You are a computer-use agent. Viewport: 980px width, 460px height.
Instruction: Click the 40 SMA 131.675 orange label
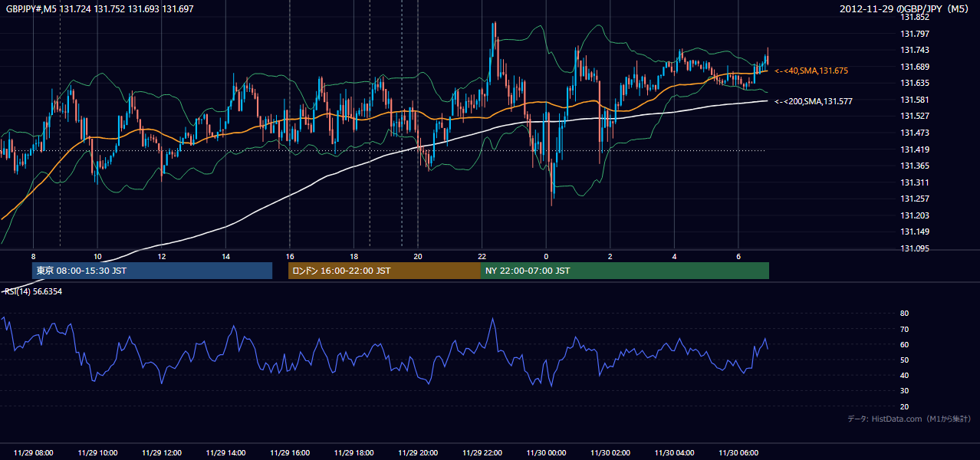(811, 71)
